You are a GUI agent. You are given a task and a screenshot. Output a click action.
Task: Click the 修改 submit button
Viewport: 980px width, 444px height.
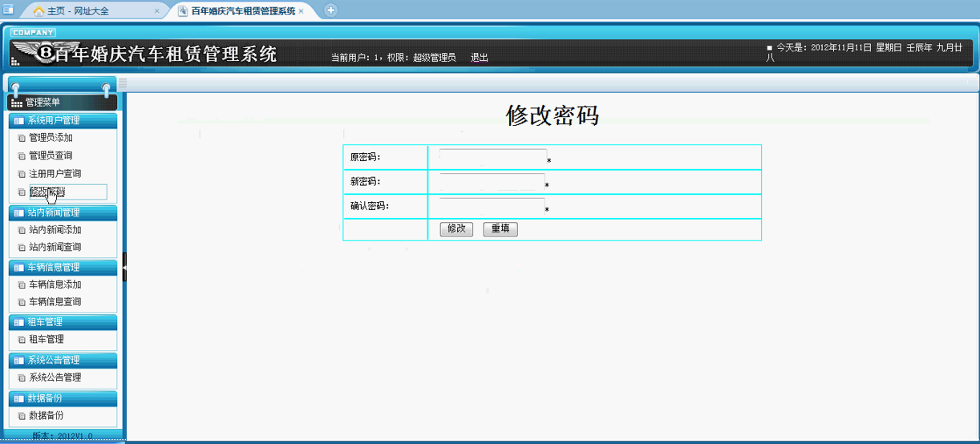pos(457,229)
